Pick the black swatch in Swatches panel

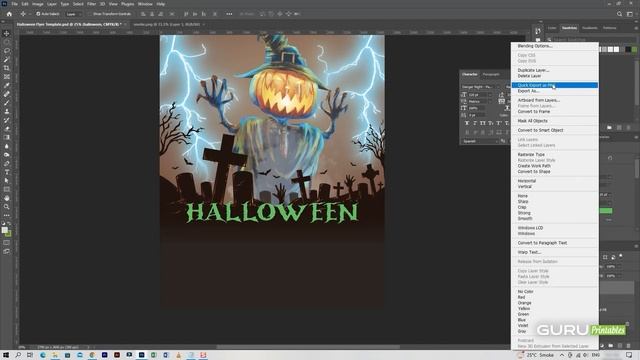628,49
